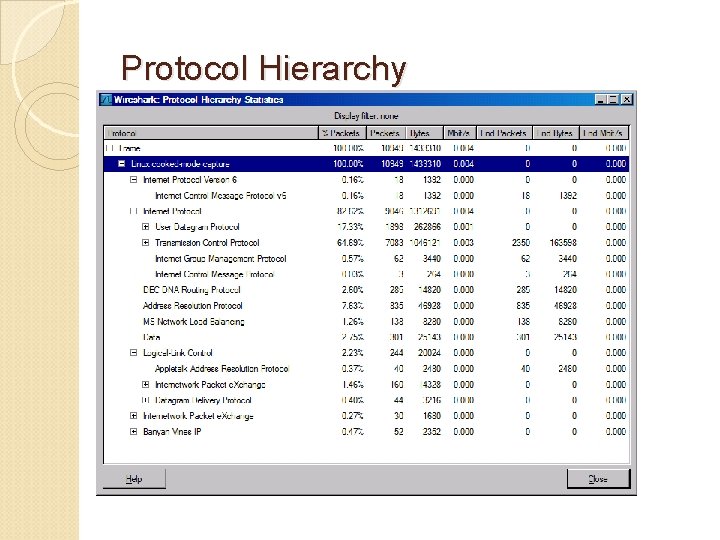Click the 163598 End Bytes value
720x540 pixels.
tap(563, 242)
